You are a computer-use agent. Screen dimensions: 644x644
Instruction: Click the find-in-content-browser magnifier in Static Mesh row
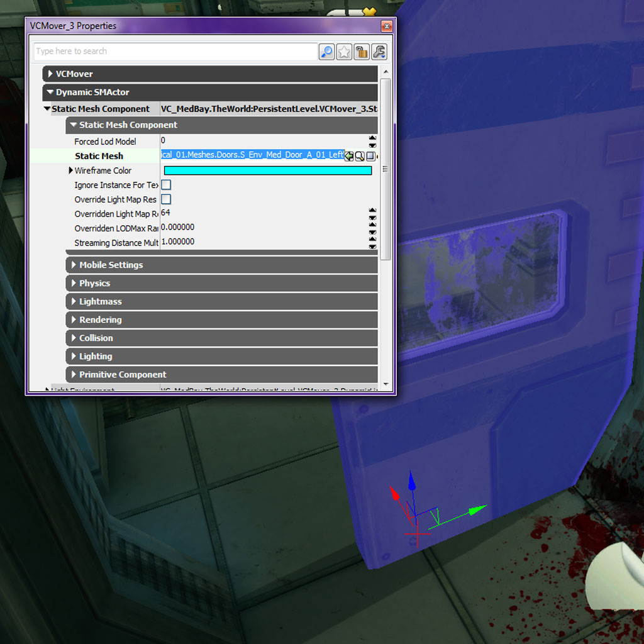coord(359,156)
